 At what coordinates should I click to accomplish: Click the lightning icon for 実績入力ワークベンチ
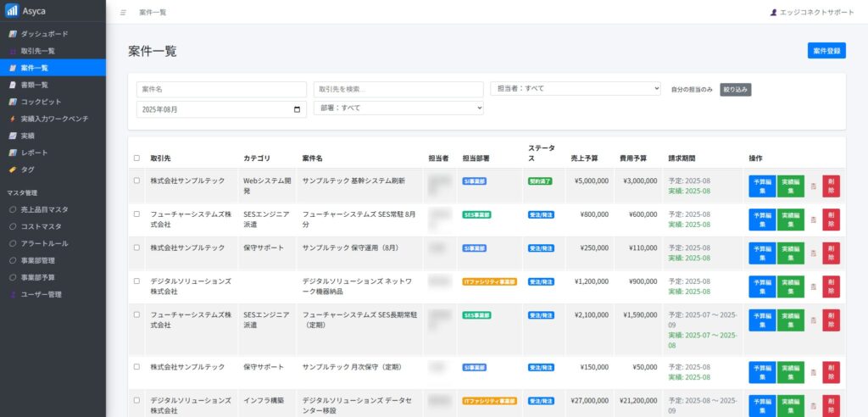13,119
